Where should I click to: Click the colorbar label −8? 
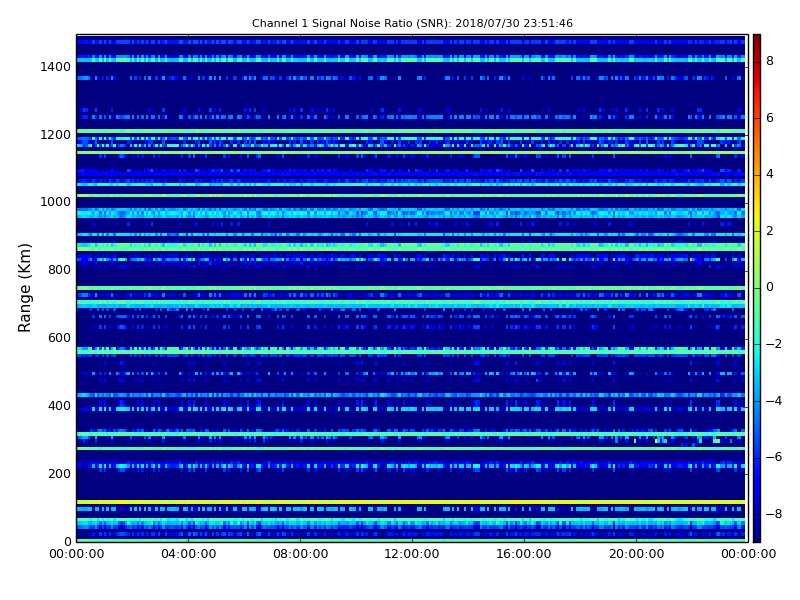click(x=774, y=514)
